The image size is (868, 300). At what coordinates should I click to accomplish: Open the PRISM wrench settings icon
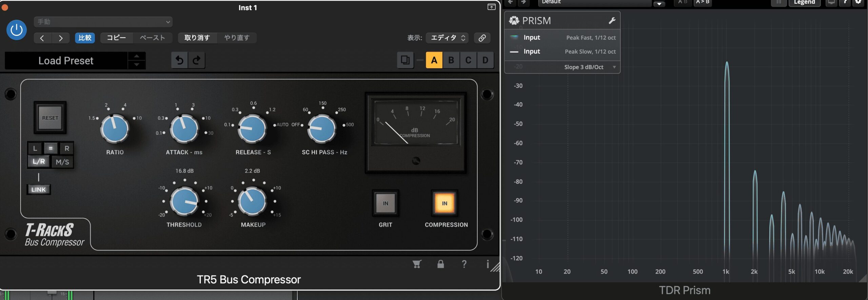(612, 21)
